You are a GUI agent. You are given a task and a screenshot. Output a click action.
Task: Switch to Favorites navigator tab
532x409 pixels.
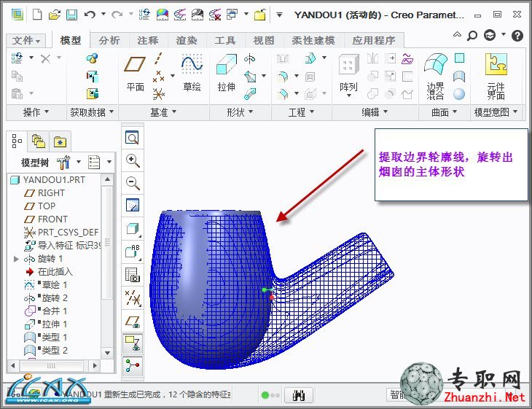[x=60, y=141]
